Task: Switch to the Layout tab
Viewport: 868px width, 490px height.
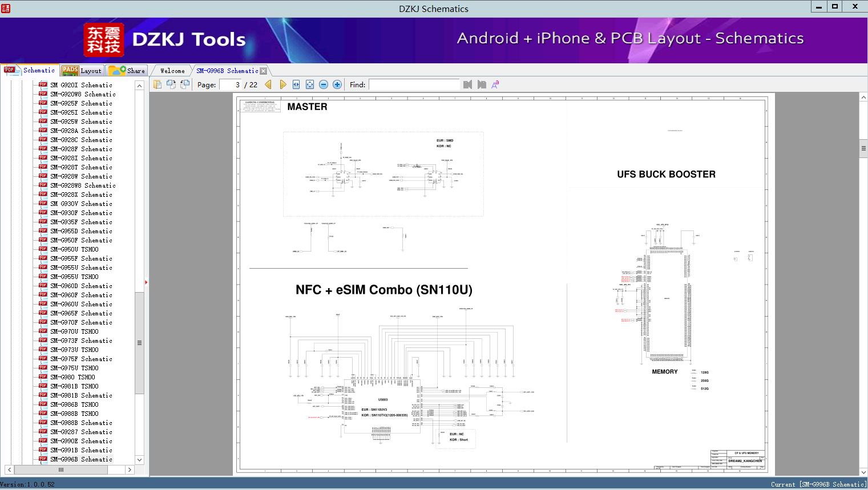Action: (82, 71)
